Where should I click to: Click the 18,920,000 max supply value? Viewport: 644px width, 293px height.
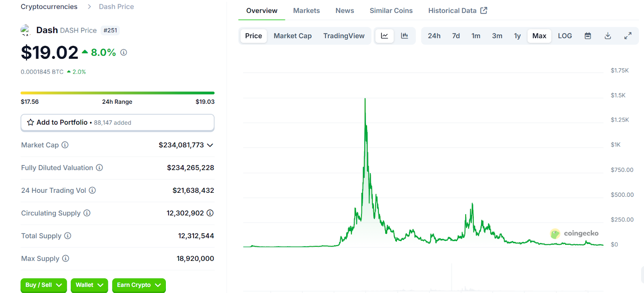coord(195,258)
